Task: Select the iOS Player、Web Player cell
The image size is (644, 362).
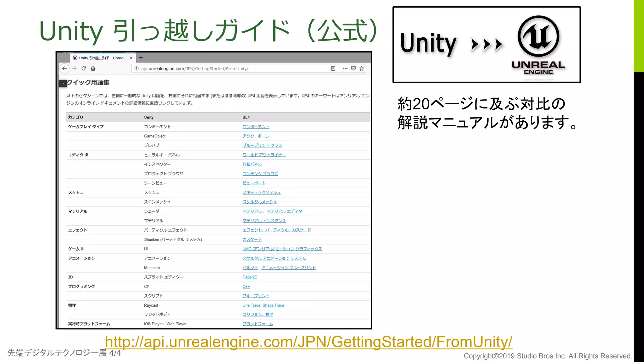Action: (x=165, y=324)
